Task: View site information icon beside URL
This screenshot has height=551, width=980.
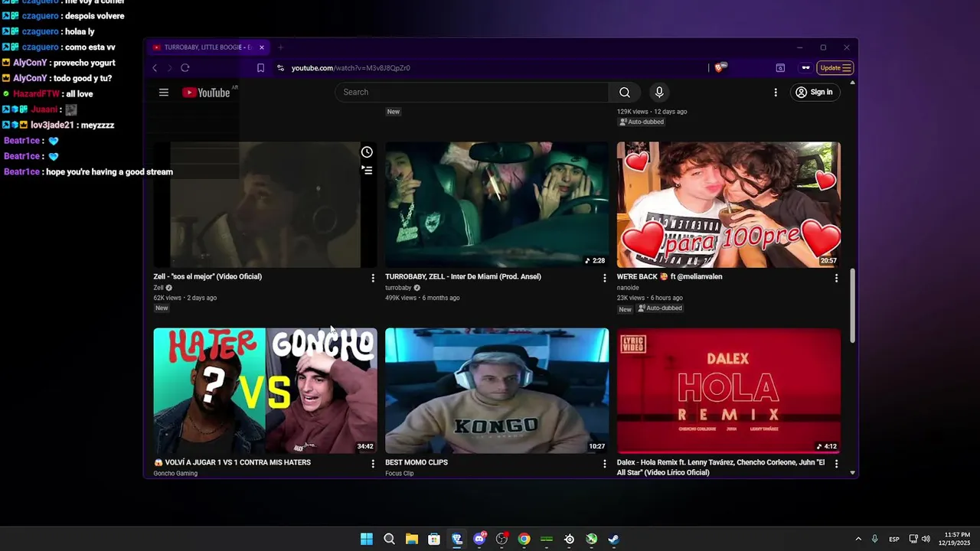Action: pyautogui.click(x=281, y=68)
